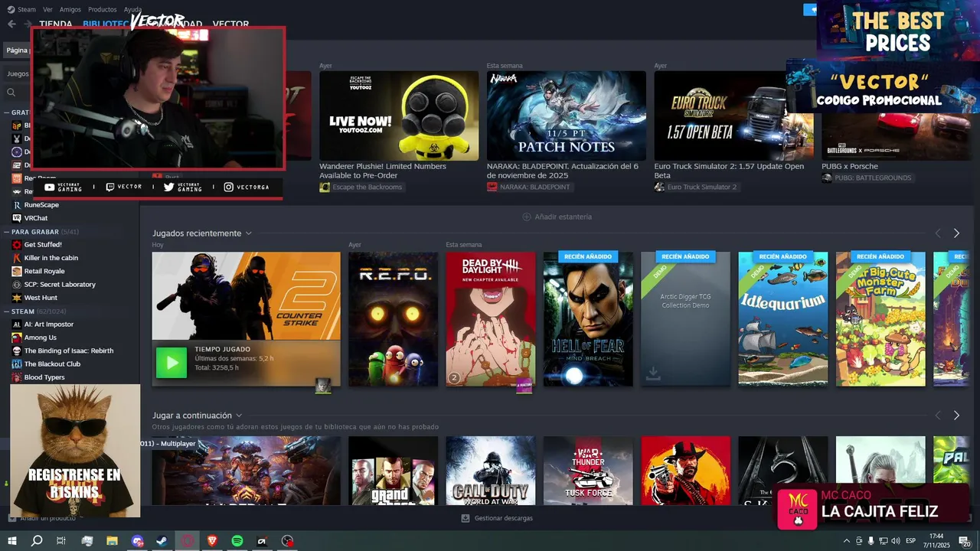Select the R.E.P.O. game cover
Screen dimensions: 980x551
(x=393, y=319)
